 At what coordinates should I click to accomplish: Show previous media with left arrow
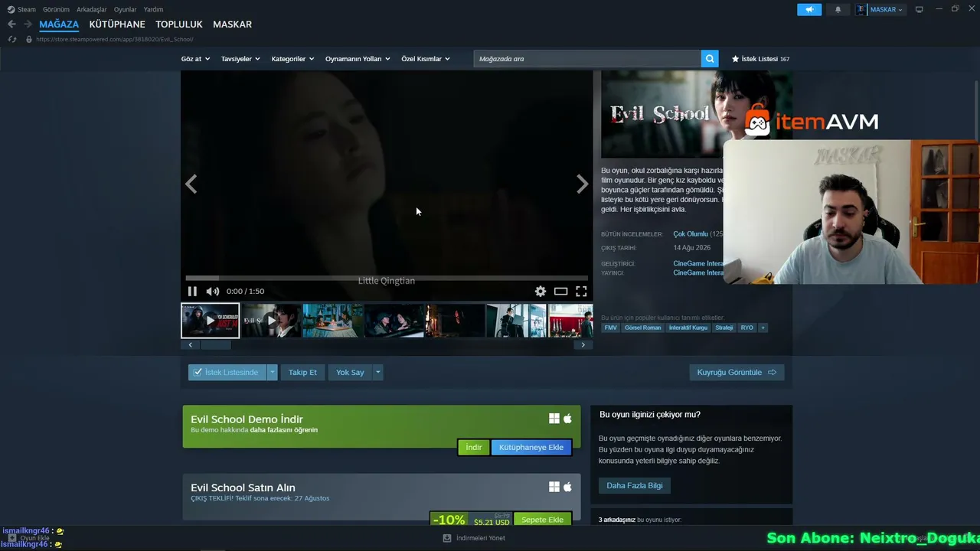click(x=191, y=184)
